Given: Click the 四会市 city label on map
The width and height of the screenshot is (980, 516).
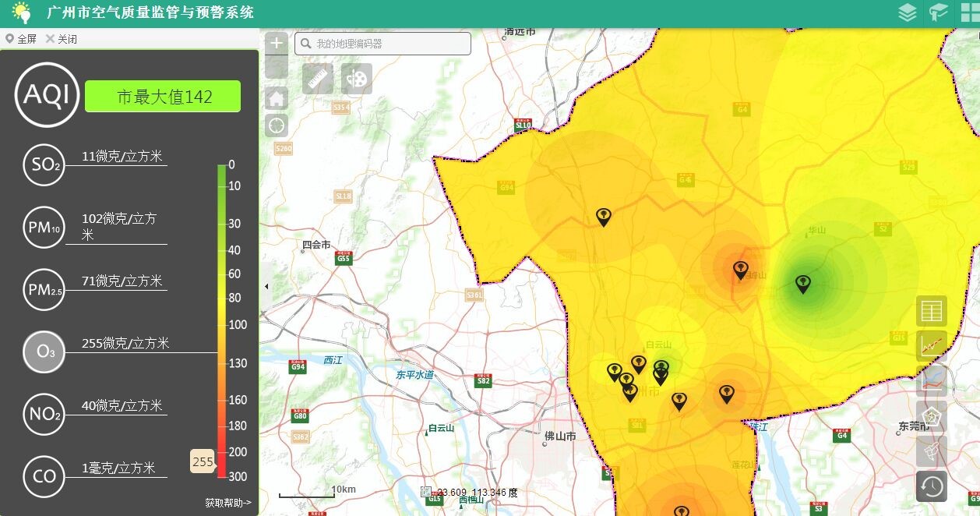Looking at the screenshot, I should point(316,244).
